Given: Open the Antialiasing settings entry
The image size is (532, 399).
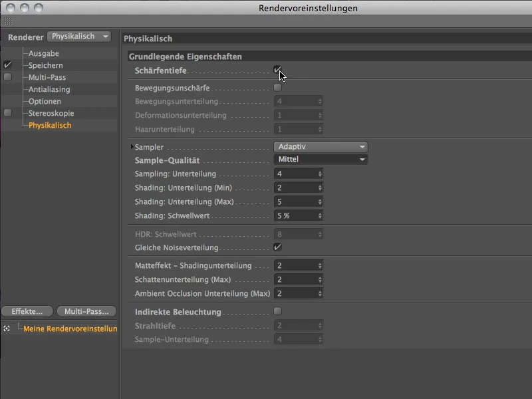Looking at the screenshot, I should click(x=49, y=89).
